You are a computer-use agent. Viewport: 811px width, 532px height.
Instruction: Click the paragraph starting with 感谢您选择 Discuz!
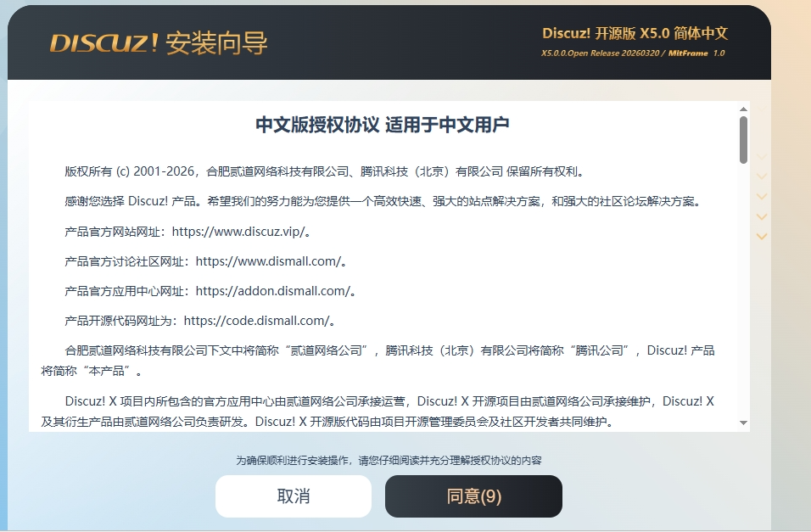tap(382, 201)
